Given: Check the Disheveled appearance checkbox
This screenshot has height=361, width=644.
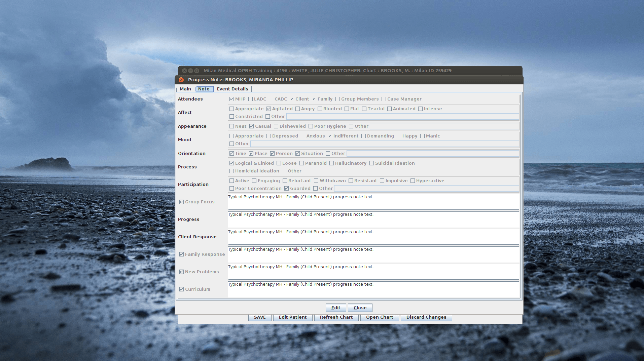Looking at the screenshot, I should pos(276,126).
